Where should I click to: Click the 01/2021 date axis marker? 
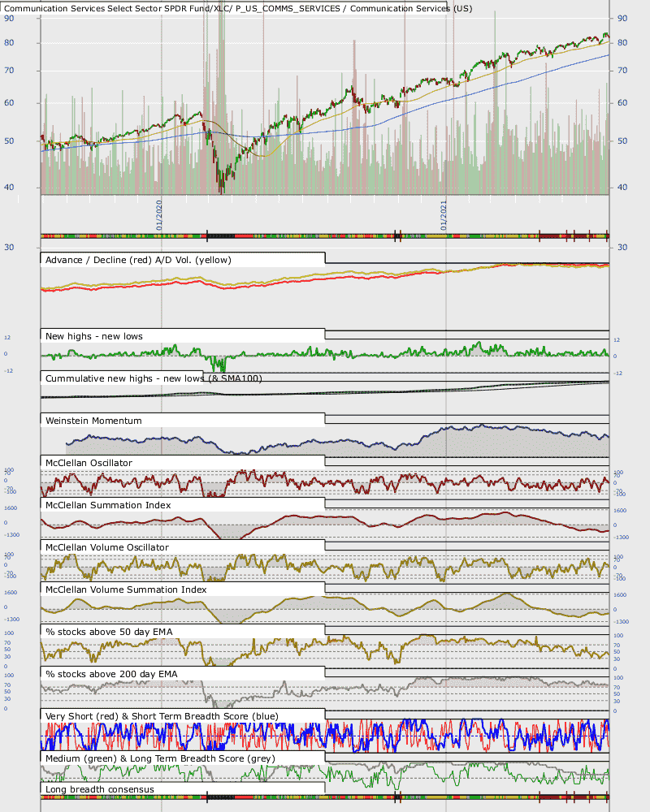(x=444, y=215)
